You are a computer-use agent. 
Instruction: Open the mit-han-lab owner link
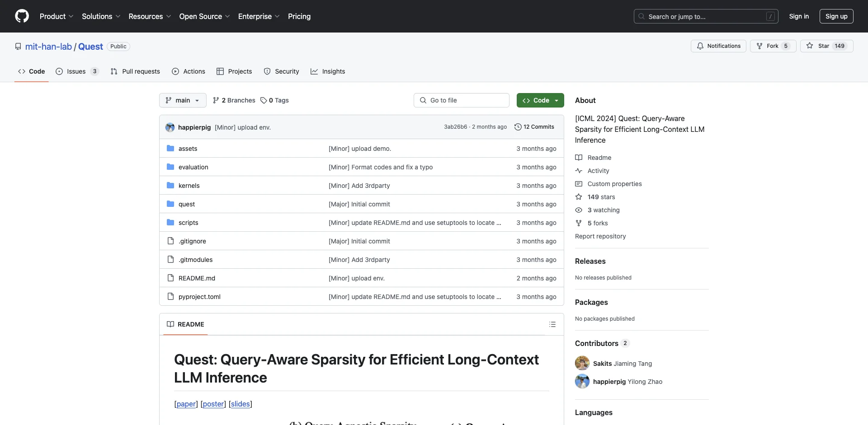pyautogui.click(x=48, y=47)
